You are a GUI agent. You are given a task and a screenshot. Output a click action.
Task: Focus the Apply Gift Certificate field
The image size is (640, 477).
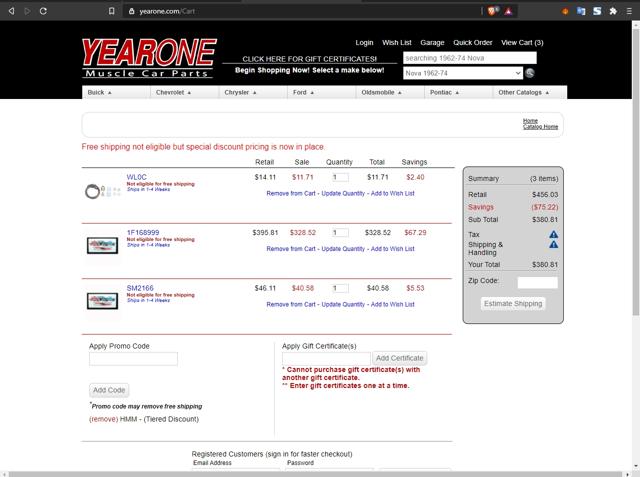326,359
